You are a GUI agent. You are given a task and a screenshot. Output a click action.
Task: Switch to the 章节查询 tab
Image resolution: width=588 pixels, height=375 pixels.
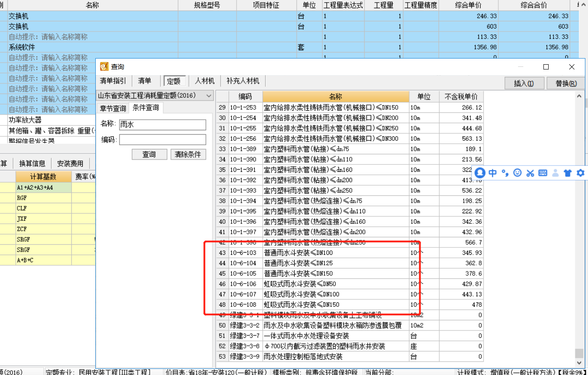[113, 108]
